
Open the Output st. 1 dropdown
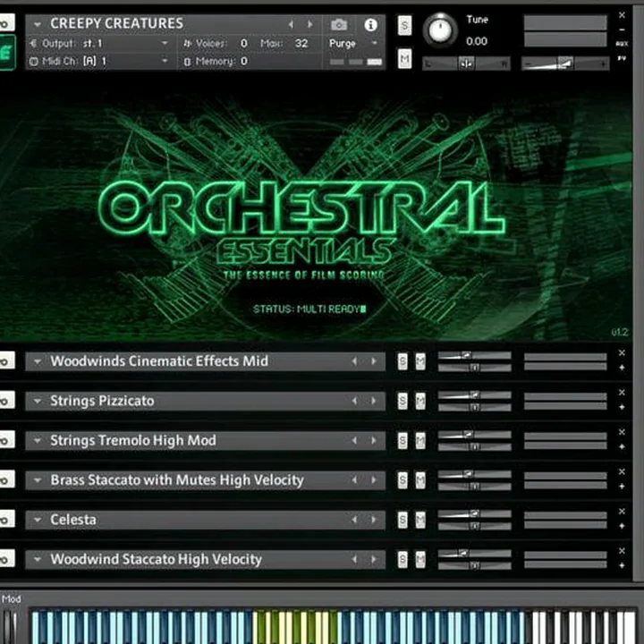click(165, 43)
